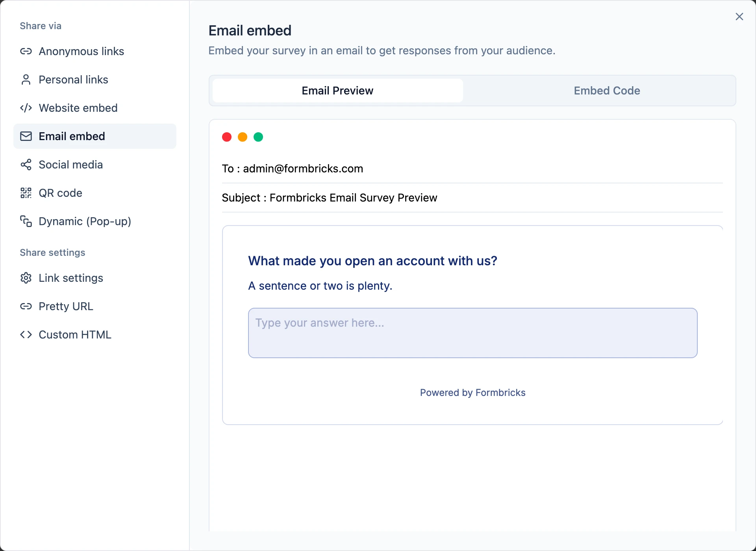Click the Social media share icon
Viewport: 756px width, 551px height.
click(26, 165)
